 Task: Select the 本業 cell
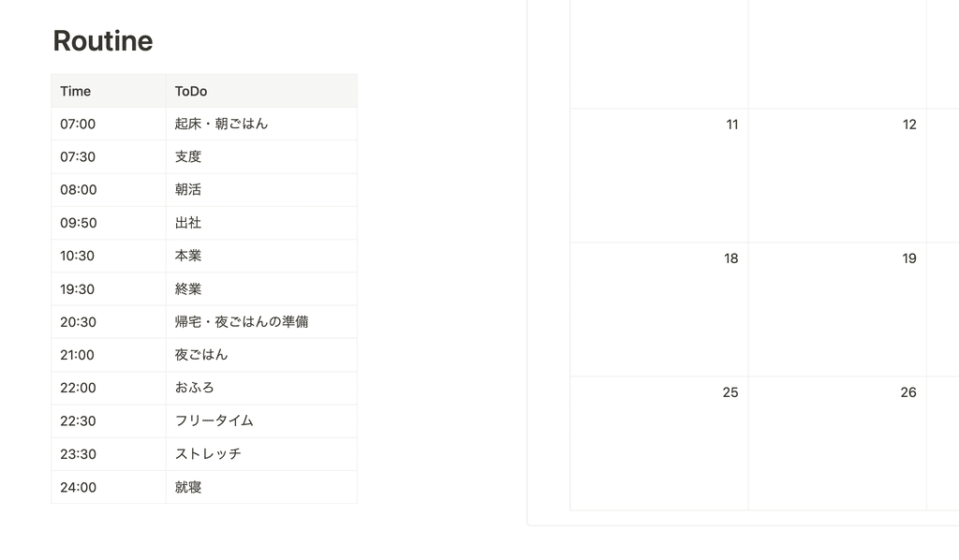[261, 257]
